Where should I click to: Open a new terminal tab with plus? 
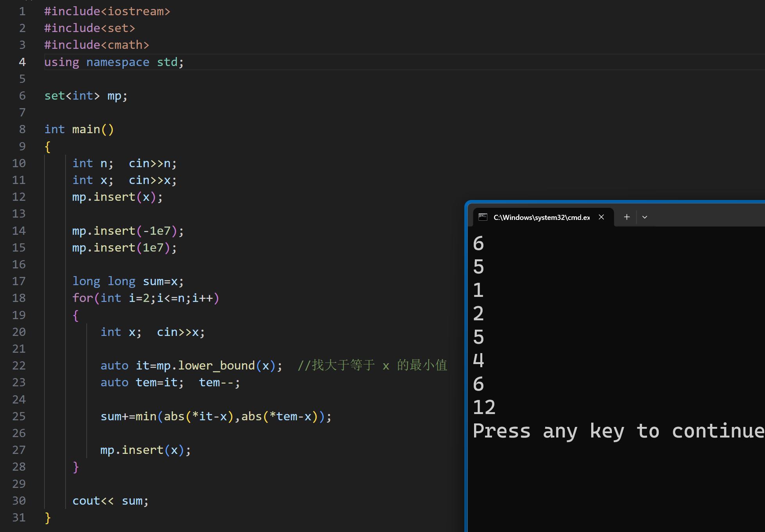[627, 217]
